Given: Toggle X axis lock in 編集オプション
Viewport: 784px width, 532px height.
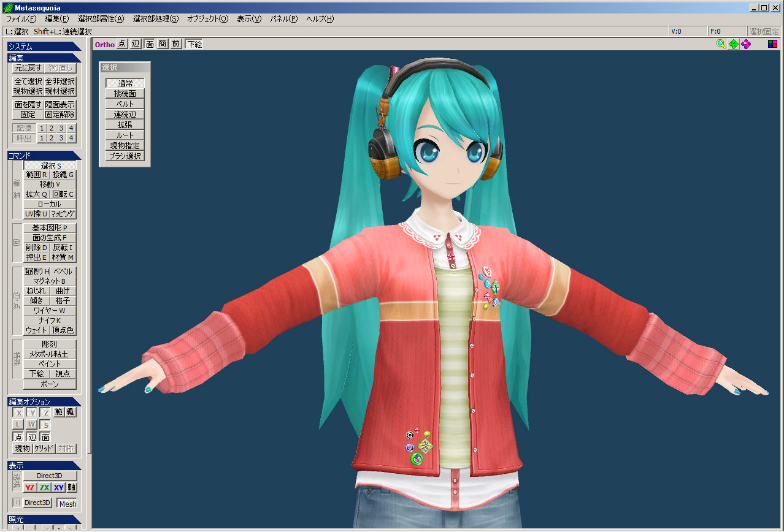Looking at the screenshot, I should click(x=19, y=412).
